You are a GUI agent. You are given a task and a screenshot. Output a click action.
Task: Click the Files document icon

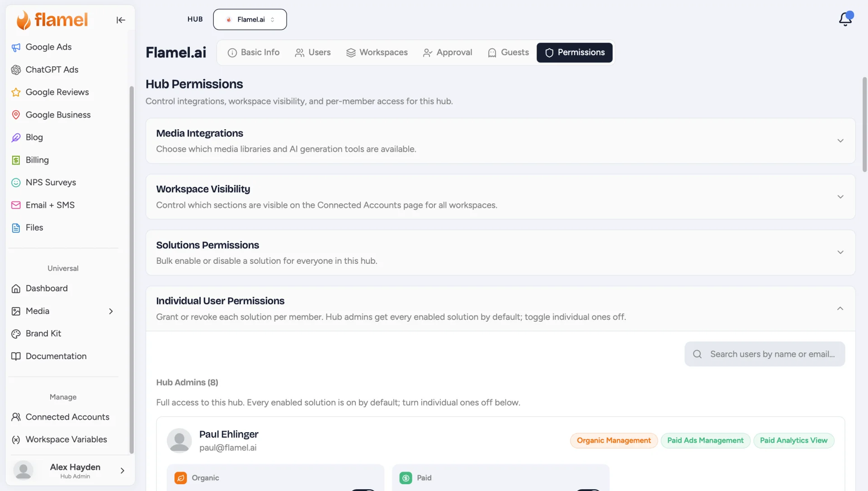pyautogui.click(x=16, y=228)
